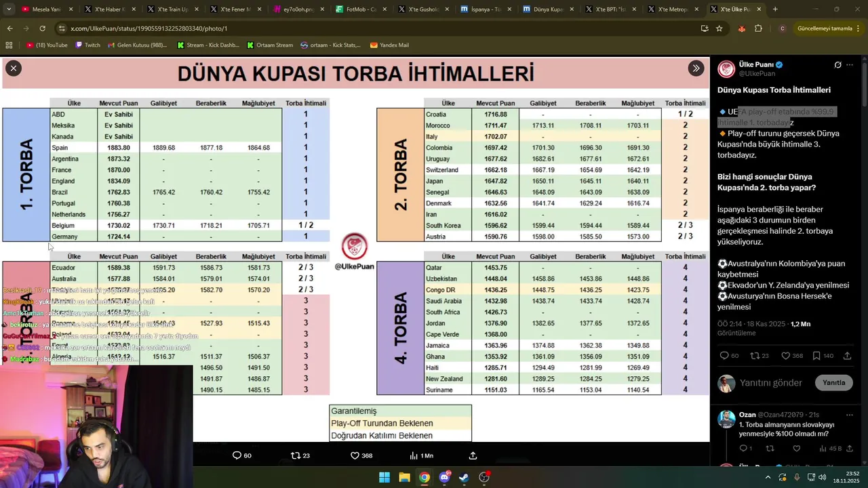Click the Croatia row in 2. Torba
Viewport: 868px width, 488px height.
(x=542, y=115)
